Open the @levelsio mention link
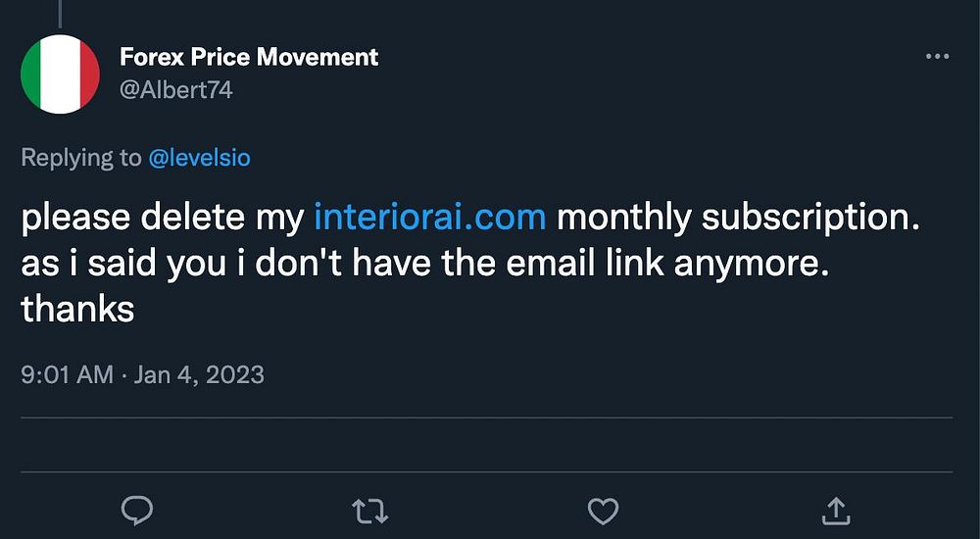980x539 pixels. pyautogui.click(x=199, y=158)
